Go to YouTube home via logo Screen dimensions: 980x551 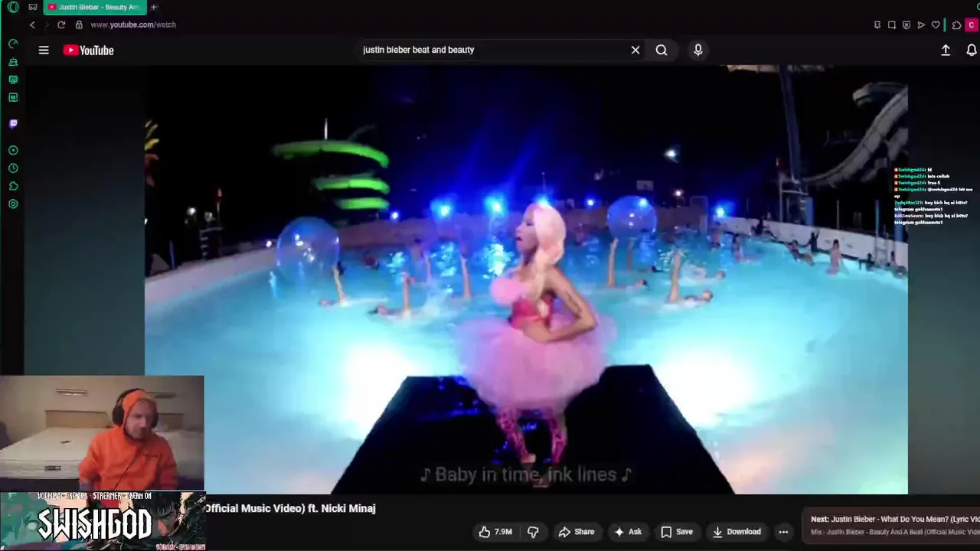pyautogui.click(x=88, y=50)
